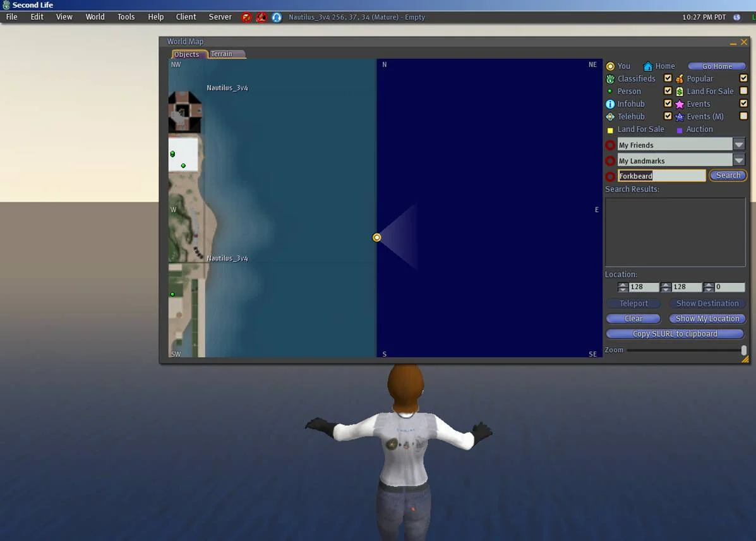756x541 pixels.
Task: Click the blue headset voice icon in the menu bar
Action: [x=277, y=17]
